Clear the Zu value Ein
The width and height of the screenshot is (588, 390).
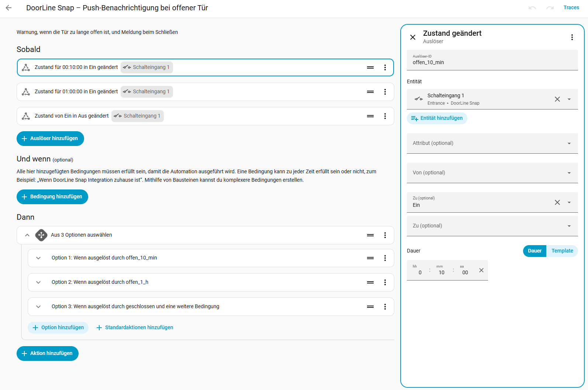(557, 202)
